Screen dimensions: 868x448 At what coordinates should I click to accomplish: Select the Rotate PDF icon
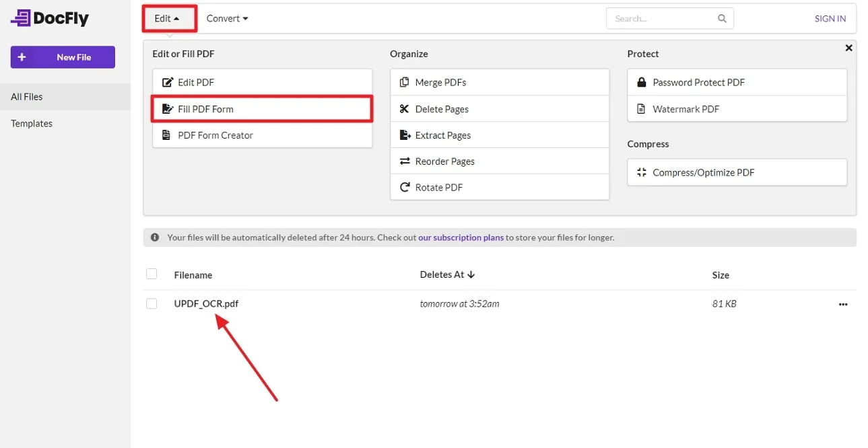pos(403,187)
